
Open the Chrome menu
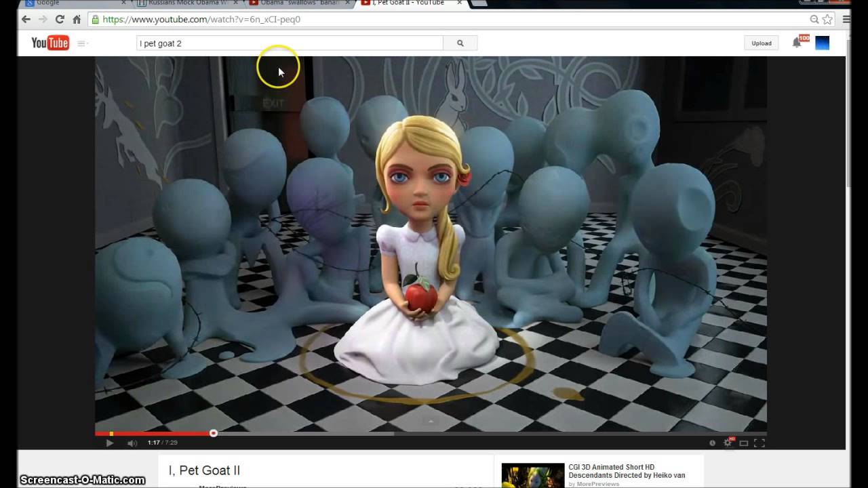click(846, 20)
